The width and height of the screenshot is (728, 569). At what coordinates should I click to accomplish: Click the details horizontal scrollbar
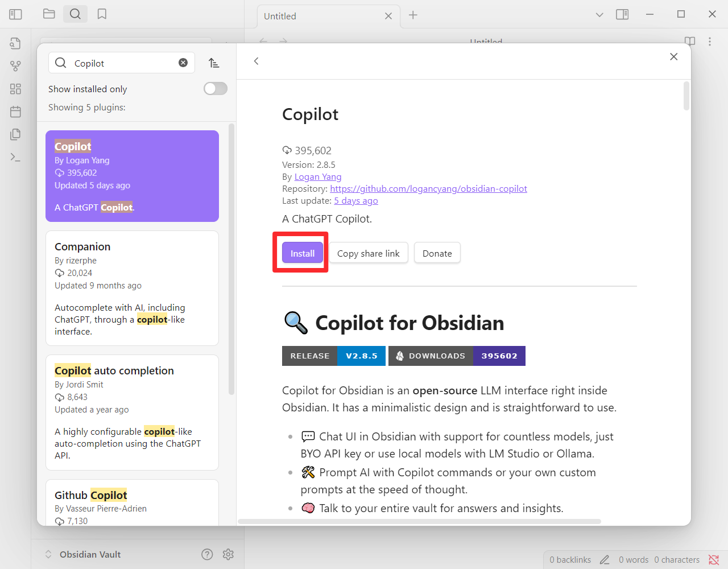point(420,521)
